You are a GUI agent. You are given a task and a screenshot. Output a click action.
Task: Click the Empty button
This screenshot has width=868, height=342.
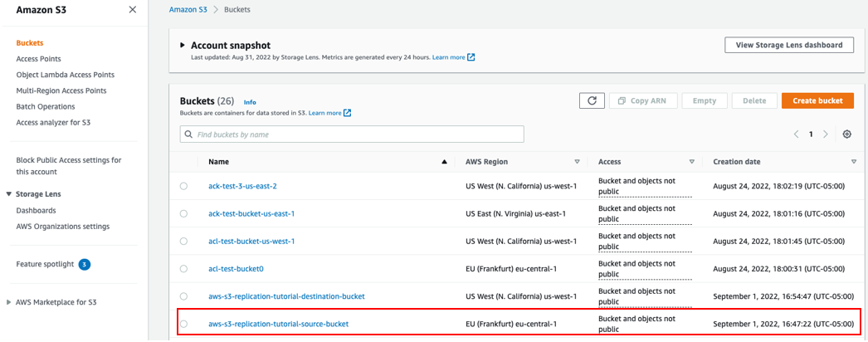[705, 100]
